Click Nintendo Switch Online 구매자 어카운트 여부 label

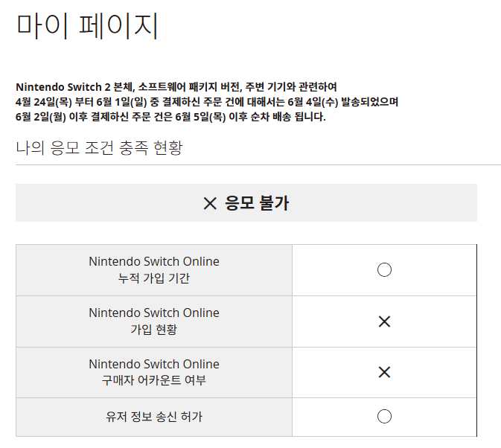point(154,372)
